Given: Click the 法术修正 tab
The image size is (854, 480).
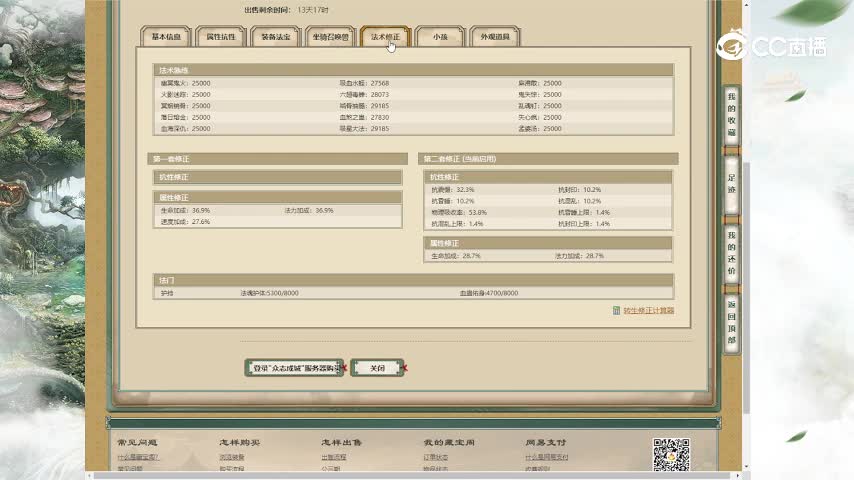Looking at the screenshot, I should click(386, 37).
